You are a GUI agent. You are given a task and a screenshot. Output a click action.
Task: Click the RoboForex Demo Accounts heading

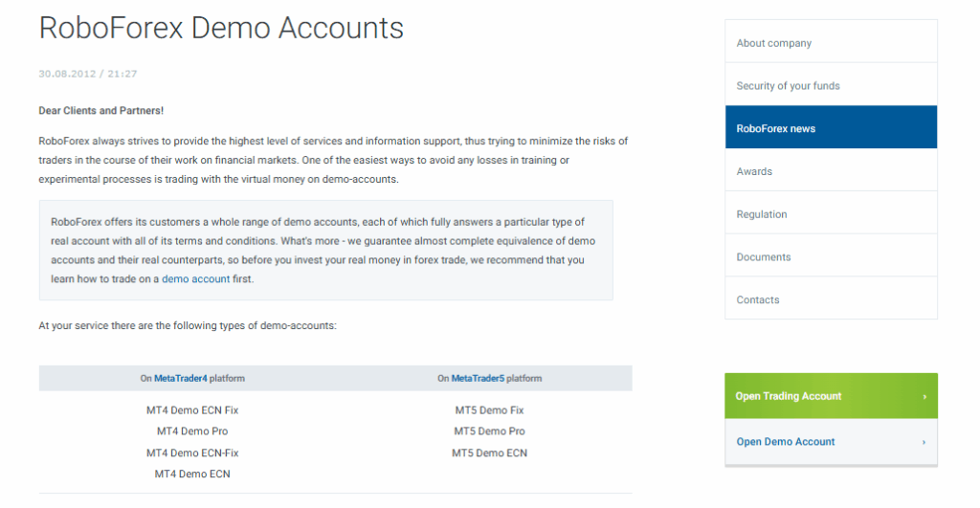[x=221, y=28]
